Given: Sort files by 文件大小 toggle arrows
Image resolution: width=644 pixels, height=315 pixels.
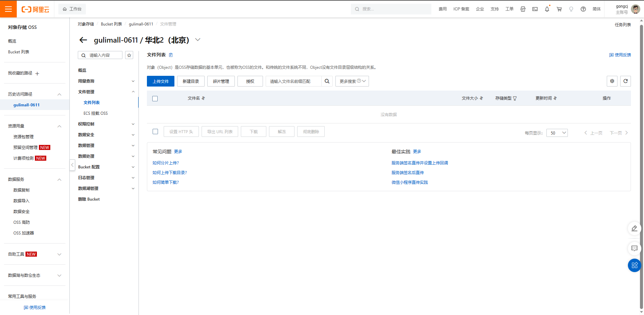Looking at the screenshot, I should pyautogui.click(x=481, y=98).
